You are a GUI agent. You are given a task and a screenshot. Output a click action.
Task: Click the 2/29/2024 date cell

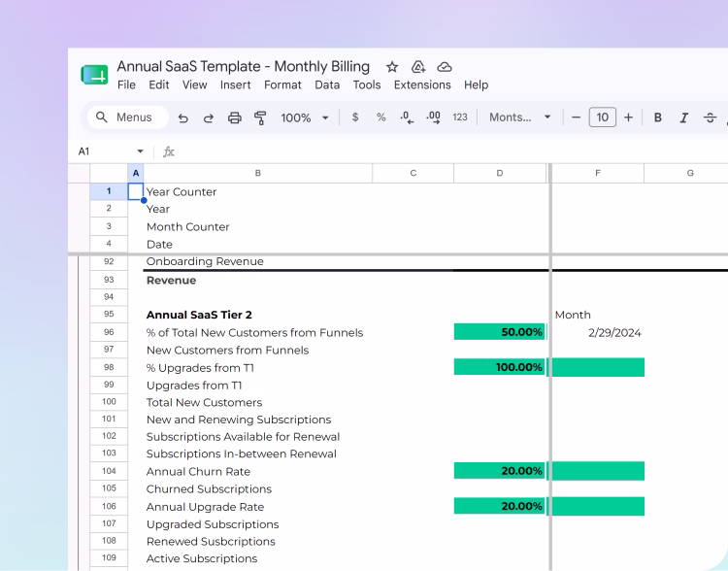tap(598, 333)
